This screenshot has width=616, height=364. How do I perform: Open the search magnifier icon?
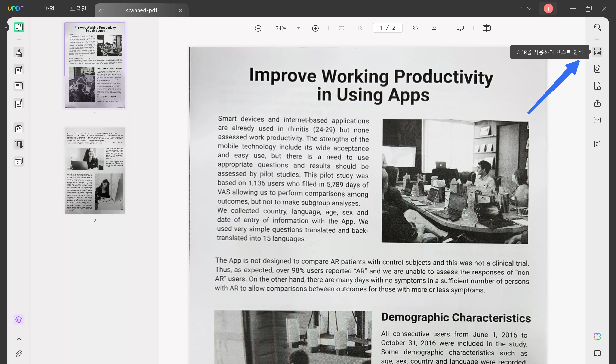[x=597, y=27]
